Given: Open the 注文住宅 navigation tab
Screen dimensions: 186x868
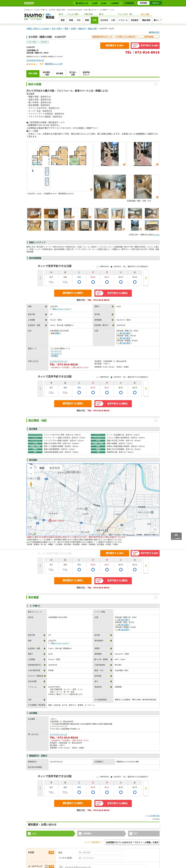Looking at the screenshot, I should (x=104, y=20).
